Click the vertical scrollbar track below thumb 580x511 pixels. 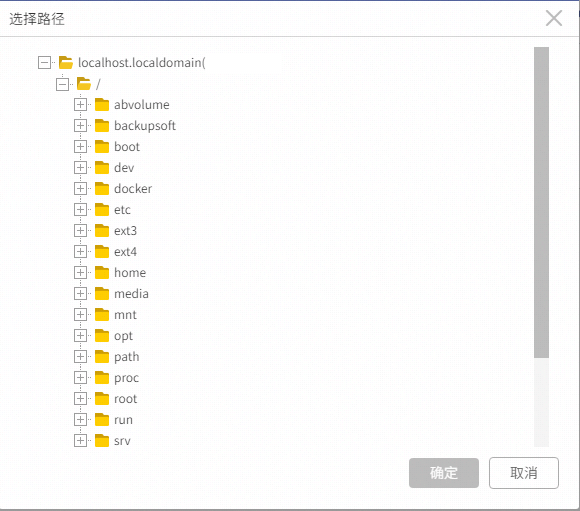pos(541,402)
